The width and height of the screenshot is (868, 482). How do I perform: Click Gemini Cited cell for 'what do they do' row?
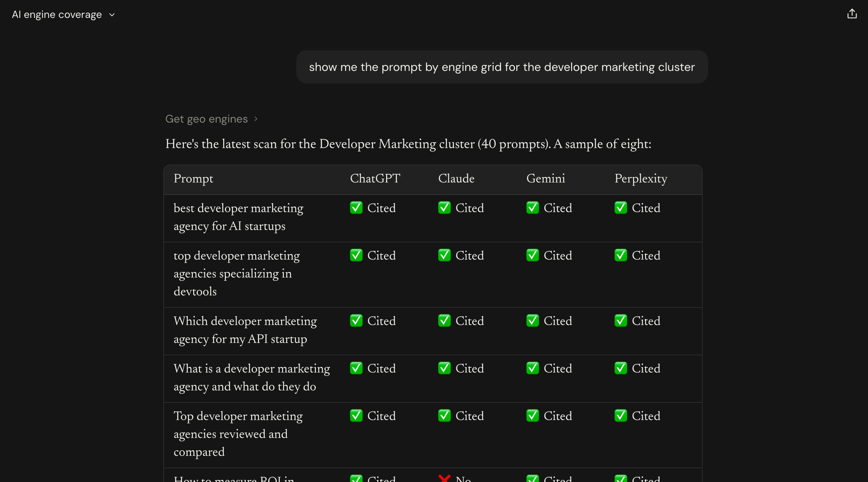click(549, 368)
